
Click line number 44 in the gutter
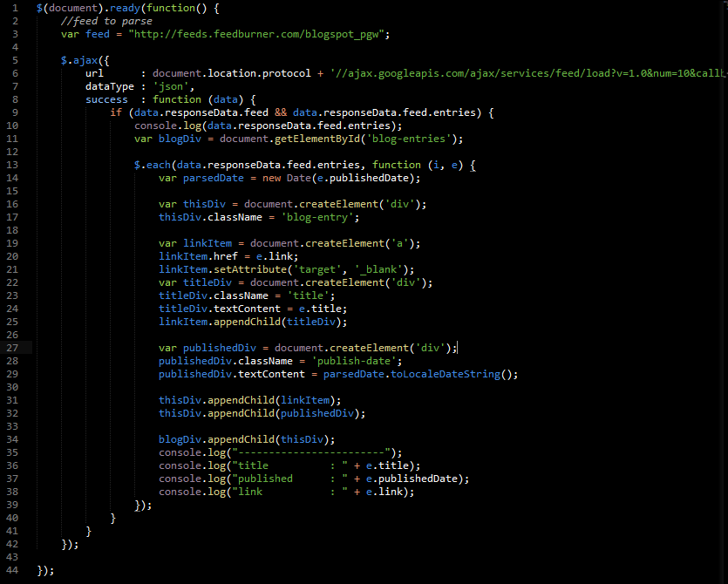click(12, 570)
